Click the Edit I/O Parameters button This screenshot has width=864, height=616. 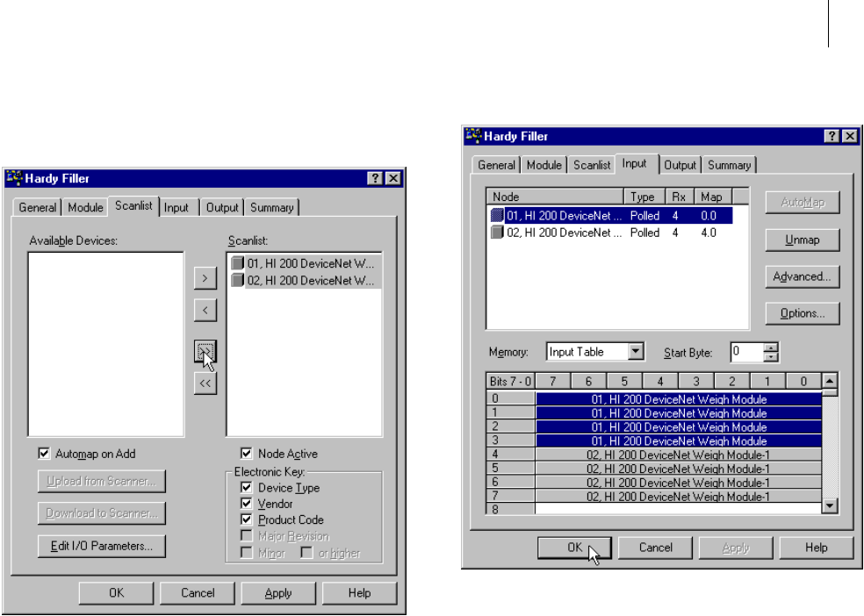click(x=102, y=545)
